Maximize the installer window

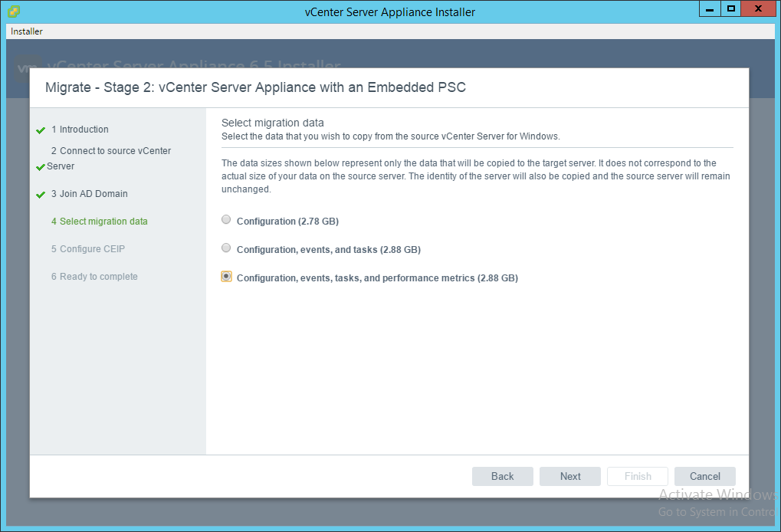(730, 9)
